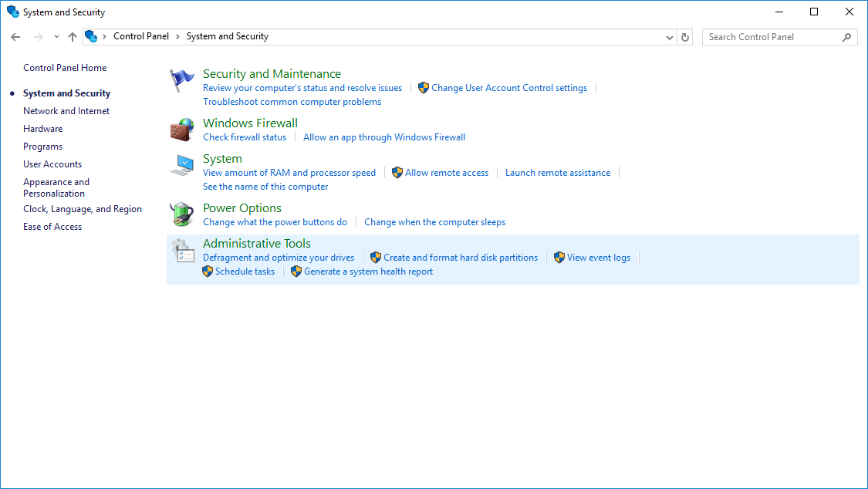Review your computer's status and resolve issues
The width and height of the screenshot is (868, 489).
pos(302,87)
